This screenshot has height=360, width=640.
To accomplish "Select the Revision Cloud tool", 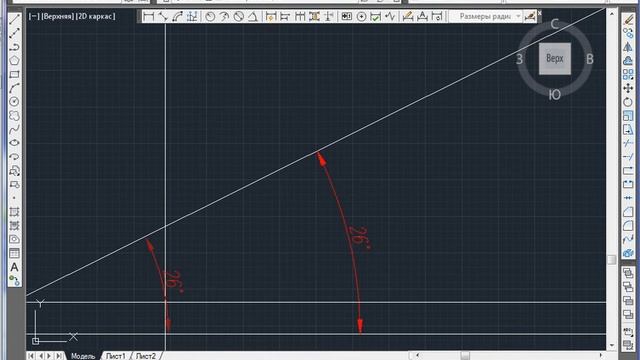I will click(14, 116).
